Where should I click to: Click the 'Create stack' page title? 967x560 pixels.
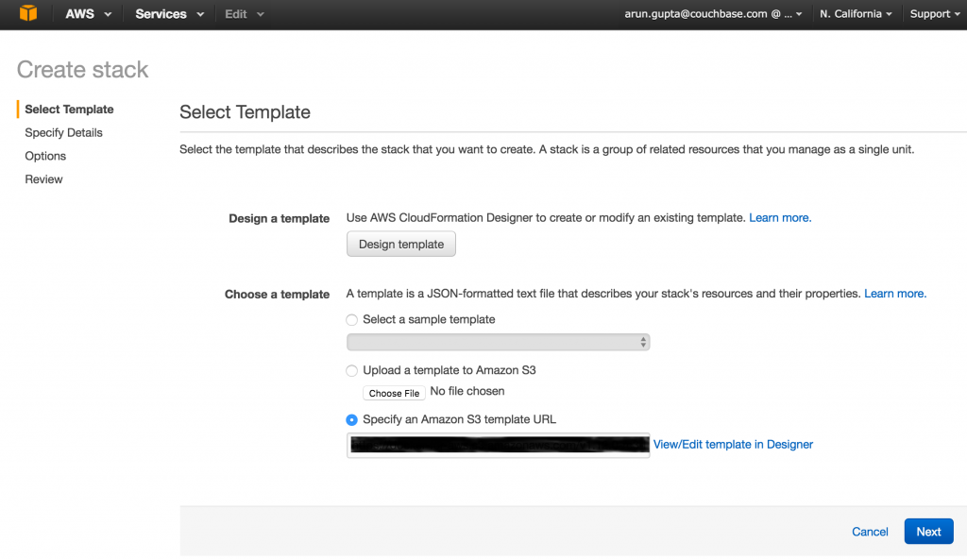(83, 70)
